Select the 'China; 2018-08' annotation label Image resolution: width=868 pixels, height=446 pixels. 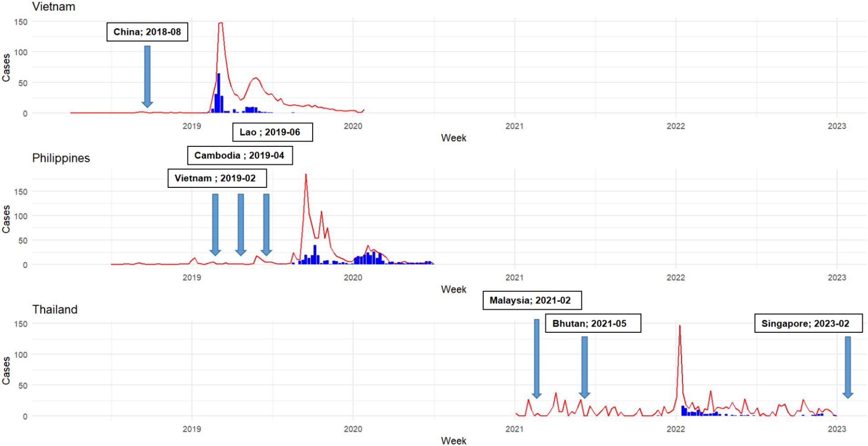[x=147, y=32]
